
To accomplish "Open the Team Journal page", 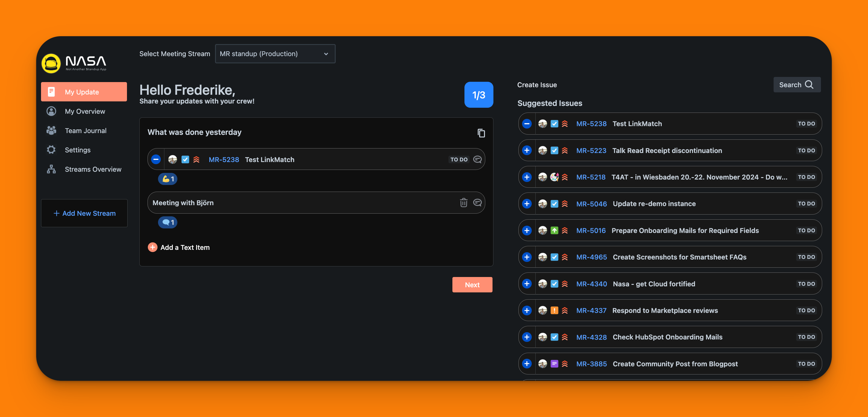I will point(84,130).
